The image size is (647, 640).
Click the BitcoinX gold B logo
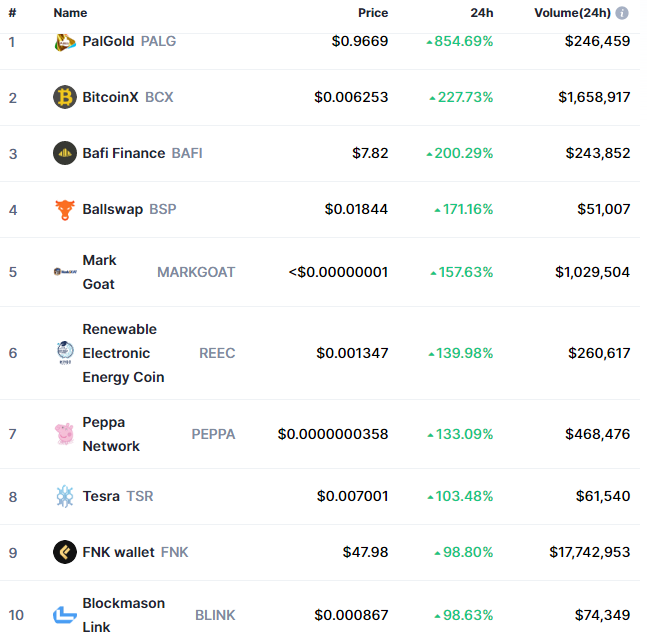click(x=65, y=97)
